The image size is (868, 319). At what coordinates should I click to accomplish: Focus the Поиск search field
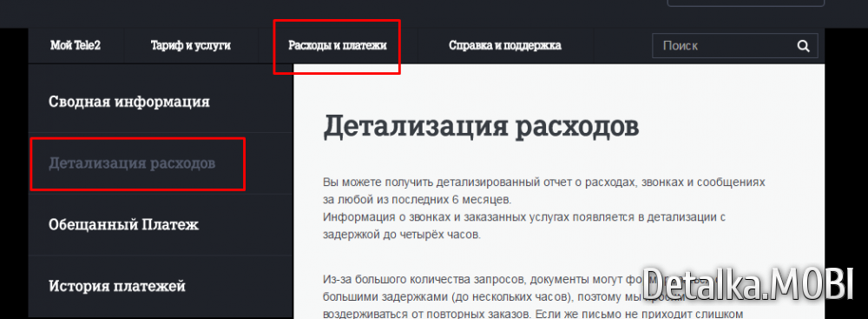tap(734, 46)
